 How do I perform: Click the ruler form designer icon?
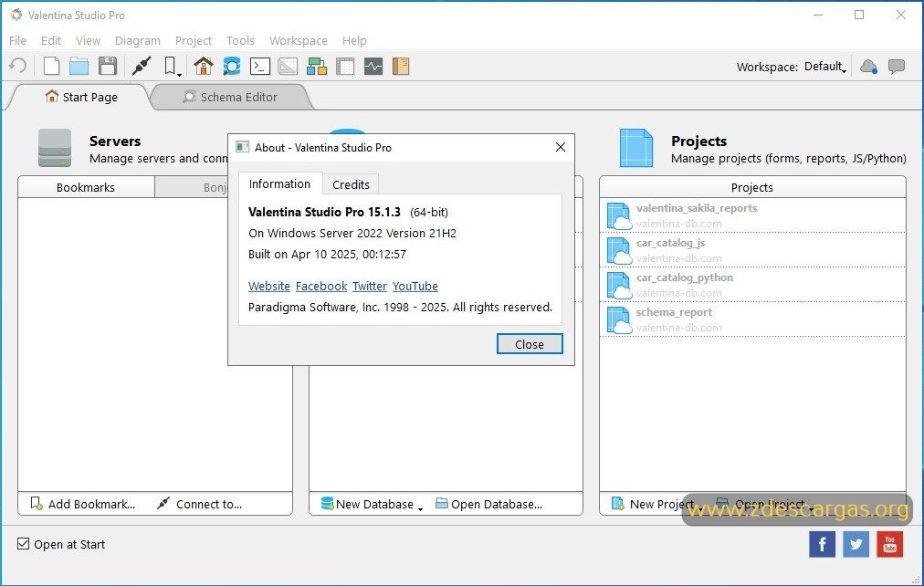[x=288, y=66]
